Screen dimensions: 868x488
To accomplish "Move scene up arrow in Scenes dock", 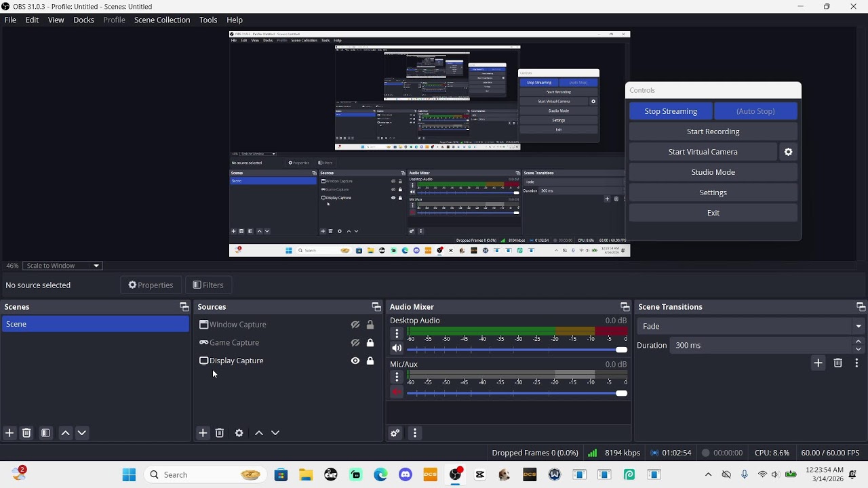I will pos(65,433).
